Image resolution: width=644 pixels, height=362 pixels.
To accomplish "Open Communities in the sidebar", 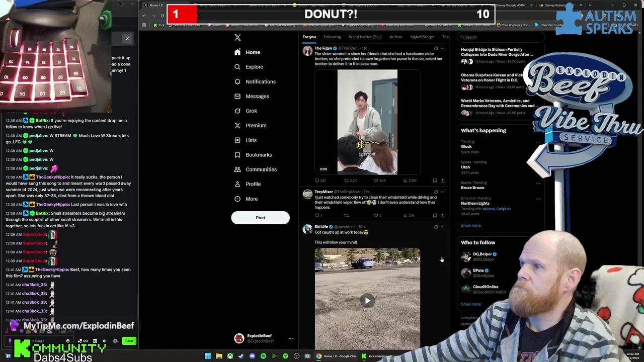I will coord(256,169).
